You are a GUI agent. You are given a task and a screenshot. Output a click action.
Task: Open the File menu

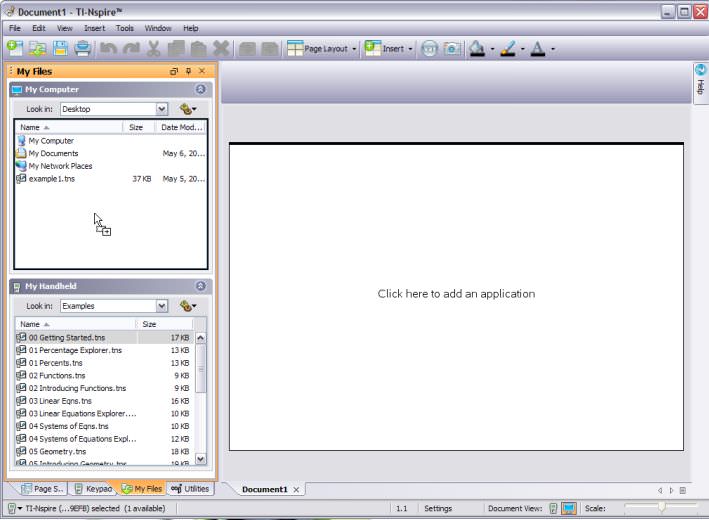15,28
